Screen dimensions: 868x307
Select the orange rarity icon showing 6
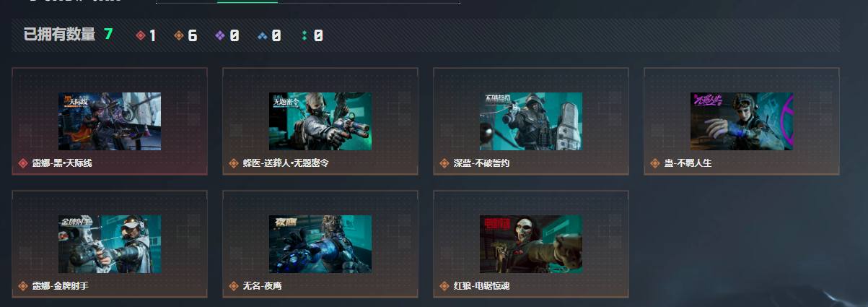pos(179,35)
